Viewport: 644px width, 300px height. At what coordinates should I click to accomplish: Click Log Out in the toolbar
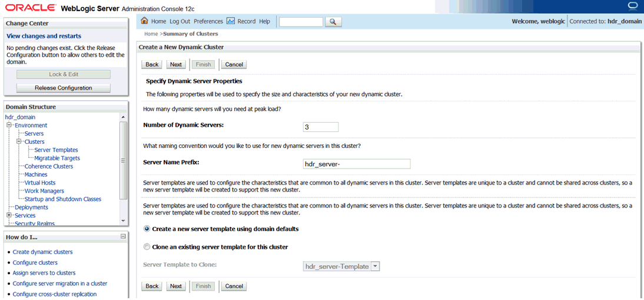(x=180, y=21)
